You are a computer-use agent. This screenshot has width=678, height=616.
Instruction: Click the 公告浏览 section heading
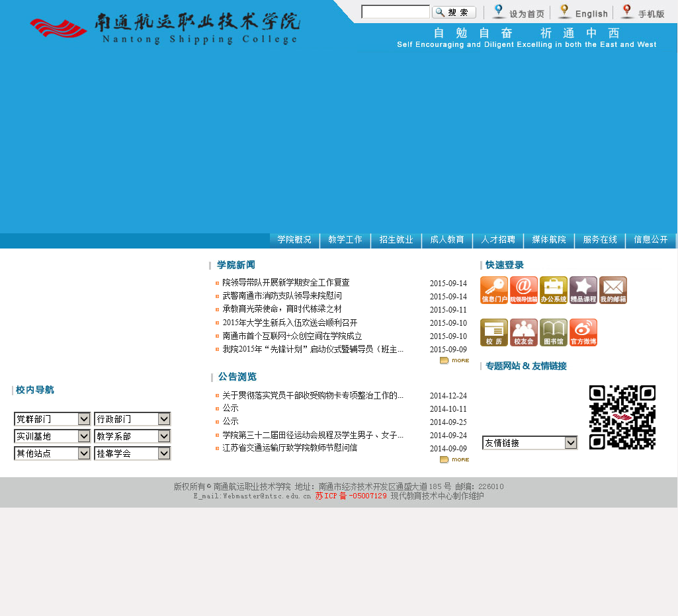(237, 377)
